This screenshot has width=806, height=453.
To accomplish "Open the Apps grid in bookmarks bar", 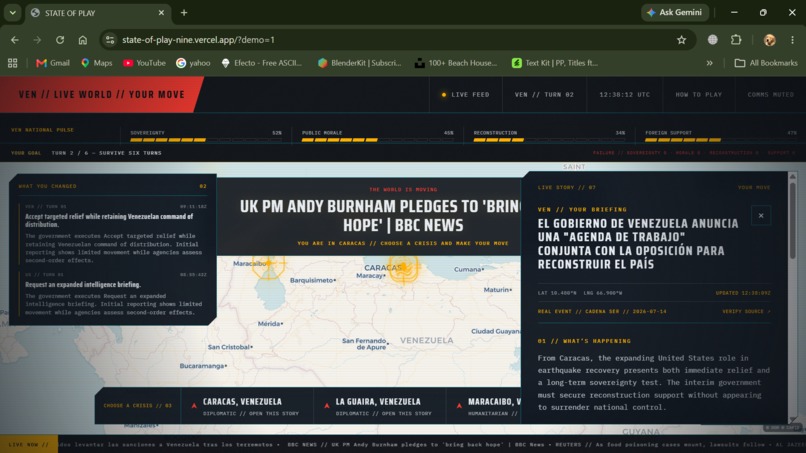I will click(12, 63).
